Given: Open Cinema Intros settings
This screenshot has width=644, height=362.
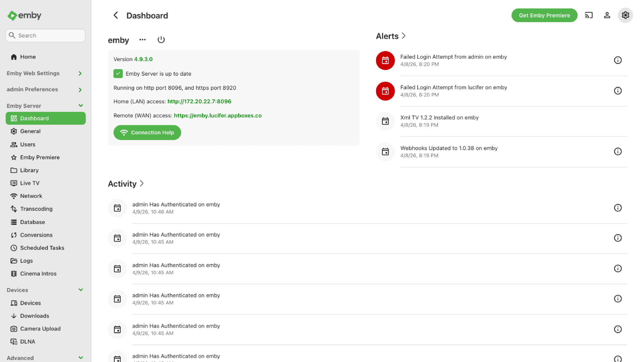Looking at the screenshot, I should coord(46,274).
